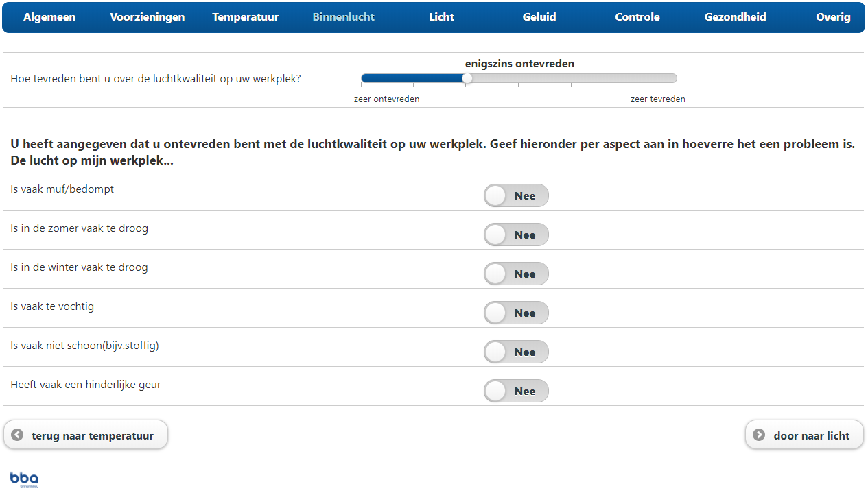Open the Algemeen tab

click(49, 17)
